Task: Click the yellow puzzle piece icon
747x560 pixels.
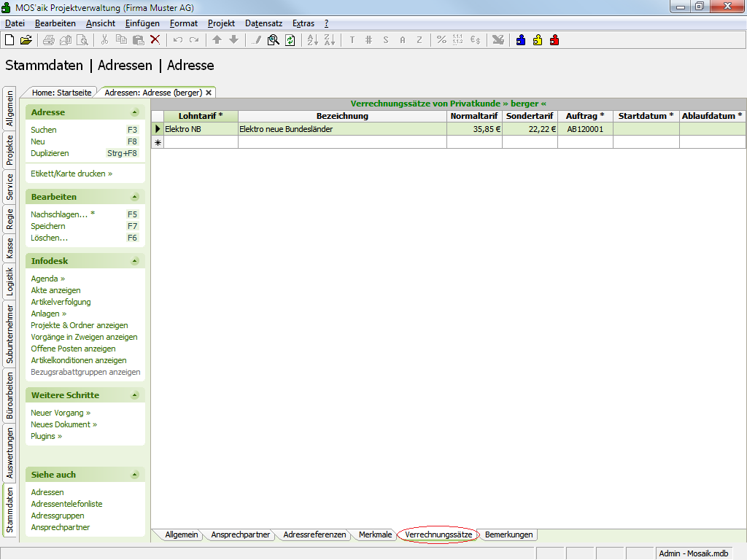Action: [538, 40]
